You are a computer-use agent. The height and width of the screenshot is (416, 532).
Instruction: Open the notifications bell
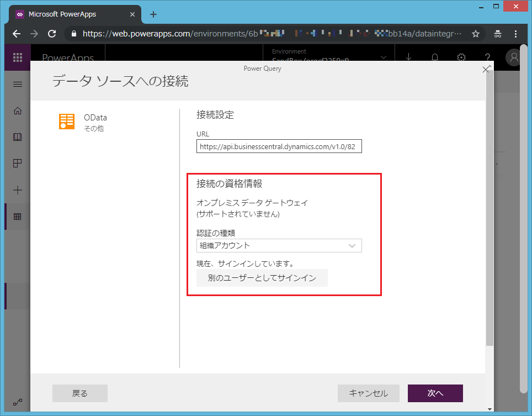435,57
